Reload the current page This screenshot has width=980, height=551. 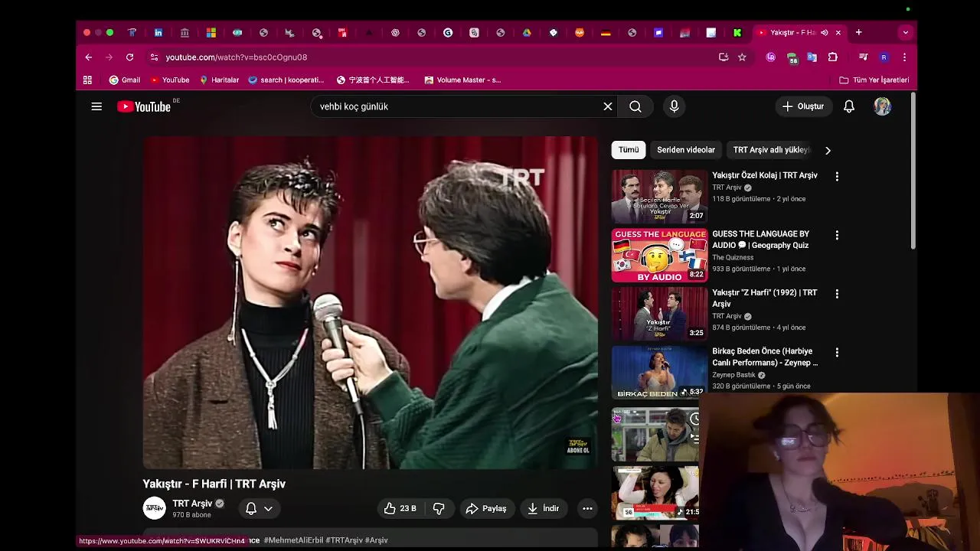pos(129,57)
